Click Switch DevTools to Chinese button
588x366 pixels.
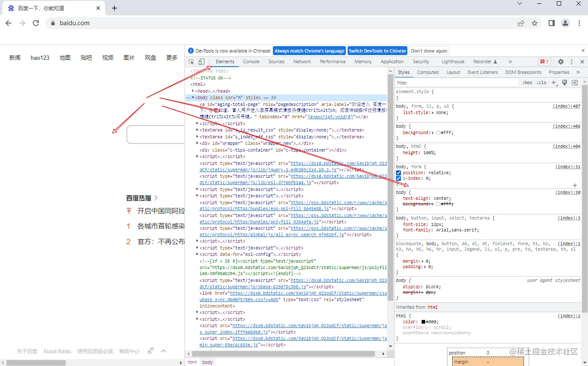(377, 51)
